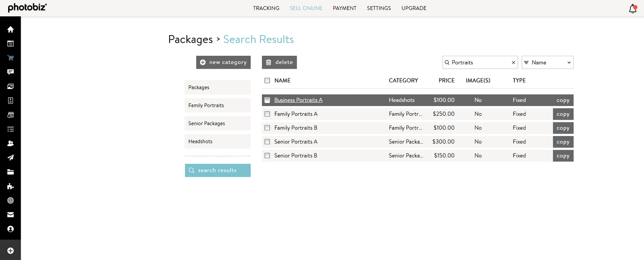This screenshot has width=644, height=260.
Task: Check the select-all checkbox in header row
Action: click(x=267, y=80)
